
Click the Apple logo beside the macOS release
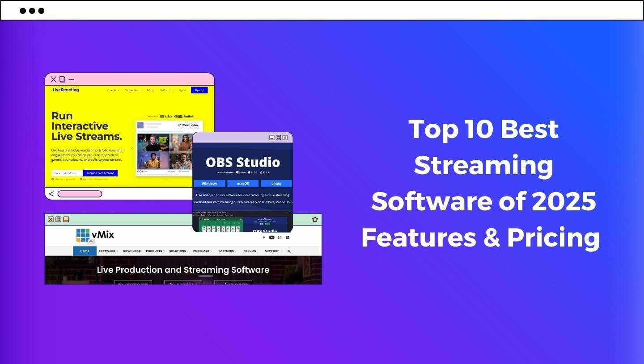(249, 172)
